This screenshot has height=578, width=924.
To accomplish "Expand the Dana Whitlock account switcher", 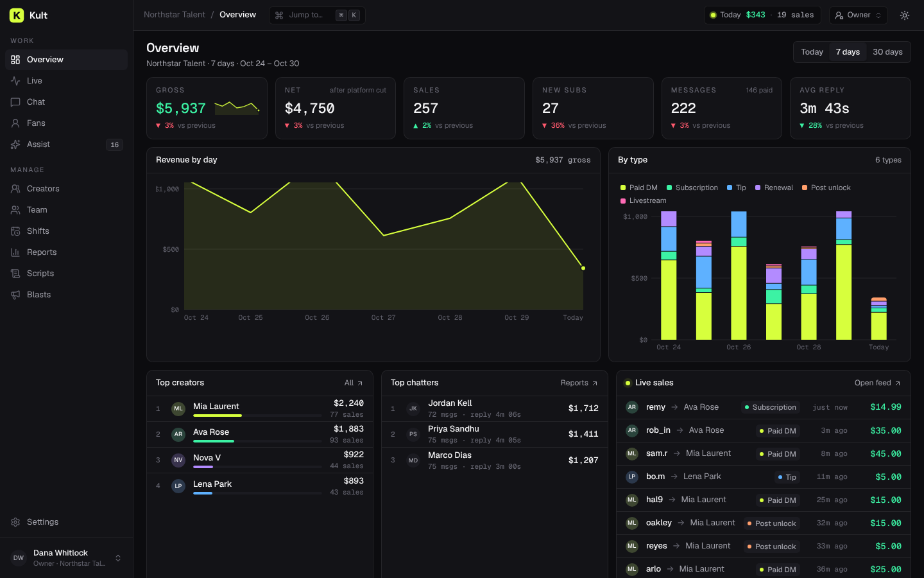I will pos(67,558).
